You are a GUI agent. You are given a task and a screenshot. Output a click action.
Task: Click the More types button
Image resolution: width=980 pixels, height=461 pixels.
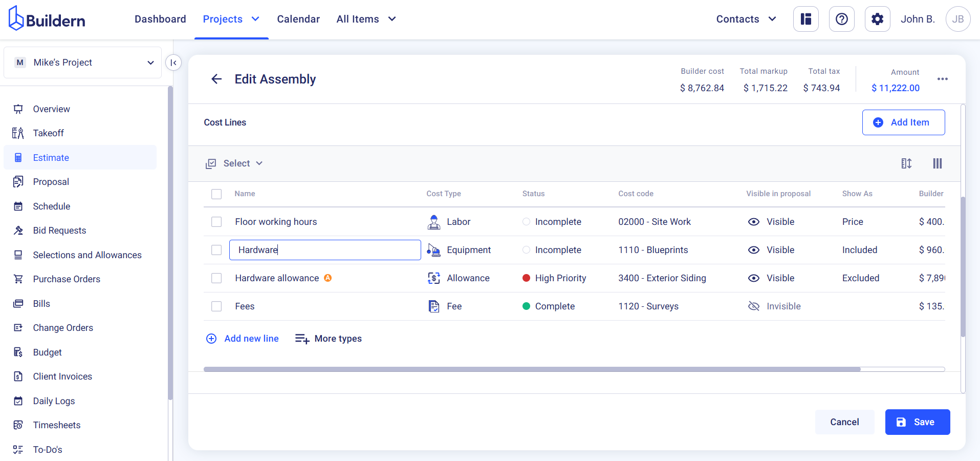coord(329,339)
